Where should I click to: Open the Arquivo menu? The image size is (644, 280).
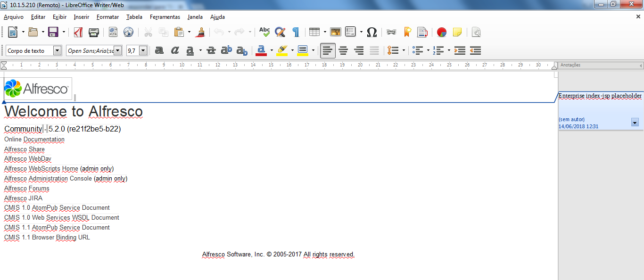14,17
